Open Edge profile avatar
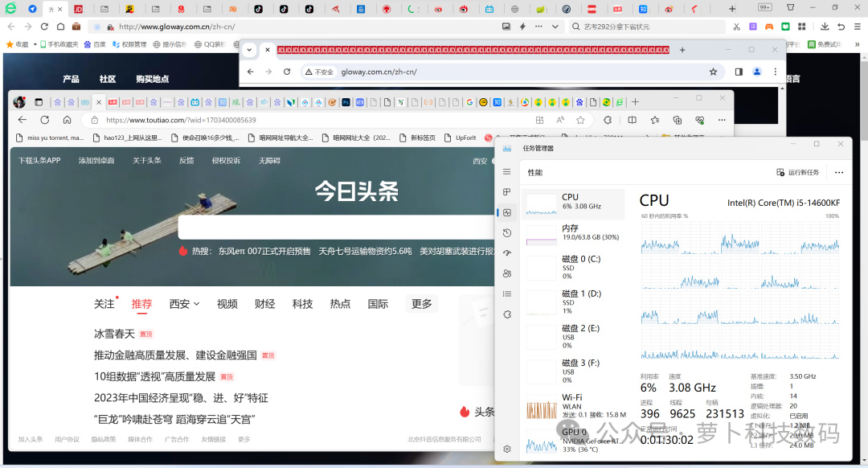The image size is (868, 468). pyautogui.click(x=19, y=102)
